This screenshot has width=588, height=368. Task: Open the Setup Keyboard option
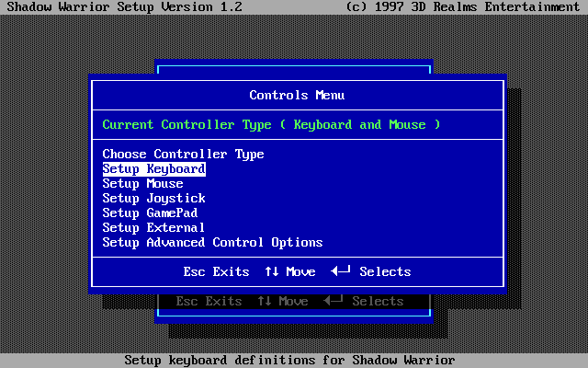point(153,169)
